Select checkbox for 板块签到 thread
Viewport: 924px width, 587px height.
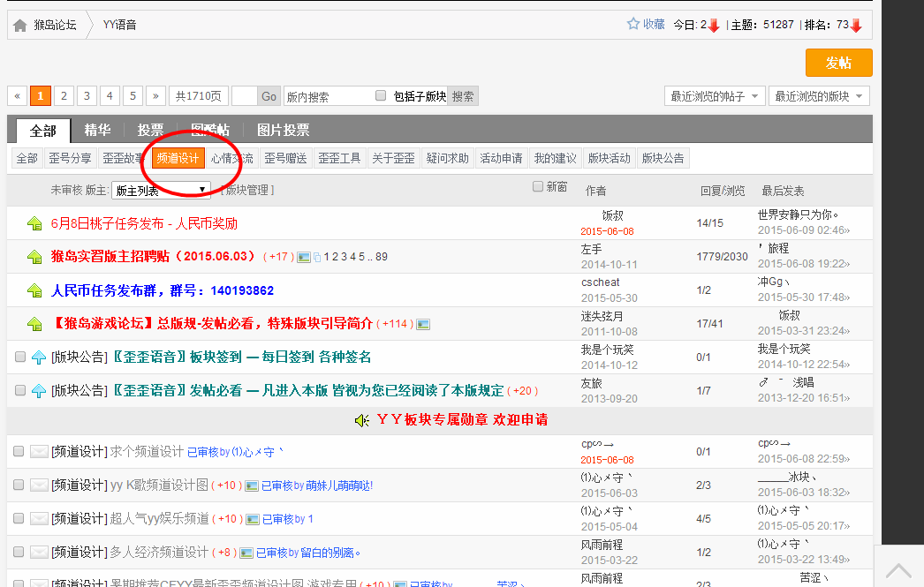(x=20, y=357)
